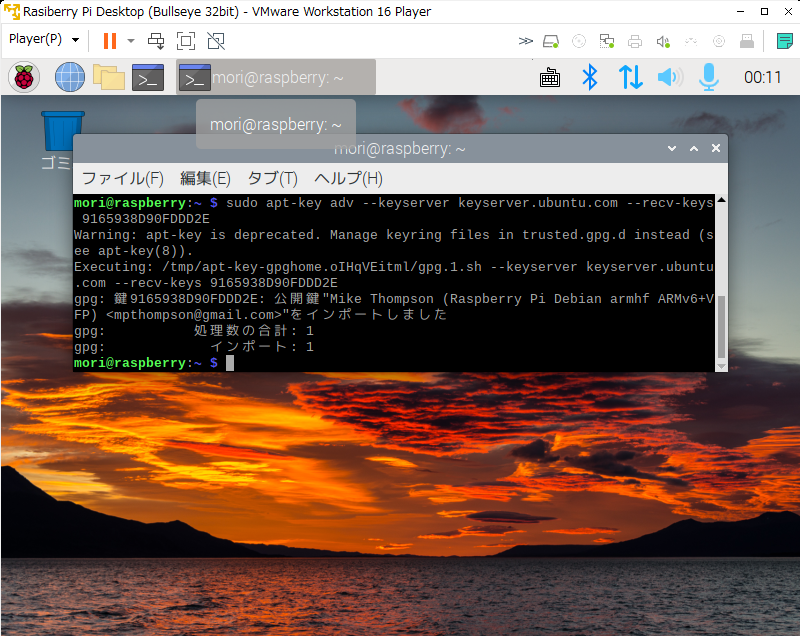Open VMware message log notes icon

784,41
